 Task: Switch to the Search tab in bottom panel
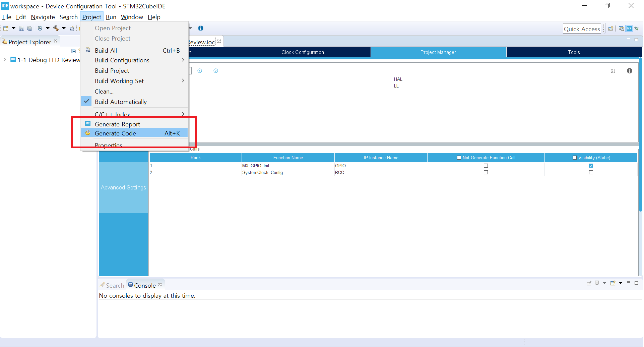pyautogui.click(x=112, y=285)
